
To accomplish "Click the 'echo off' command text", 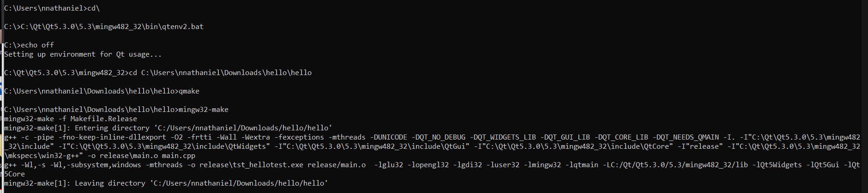I will [37, 45].
